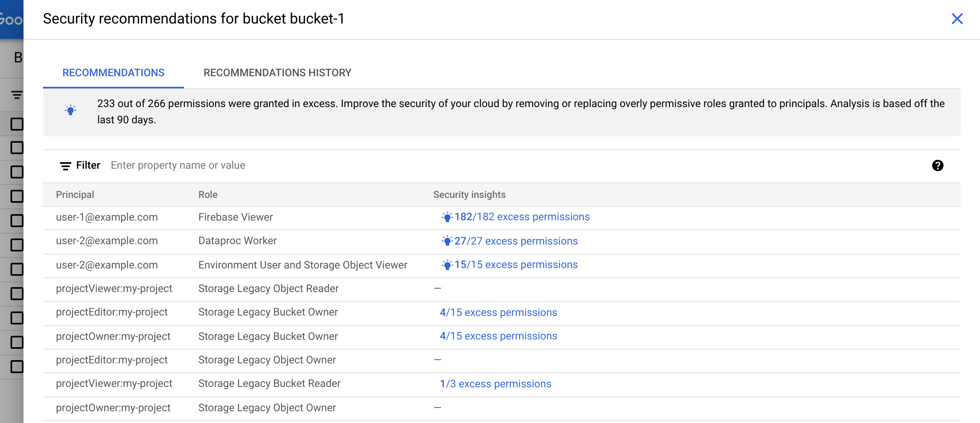980x423 pixels.
Task: Click the filter icon in the left sidebar
Action: pyautogui.click(x=16, y=94)
